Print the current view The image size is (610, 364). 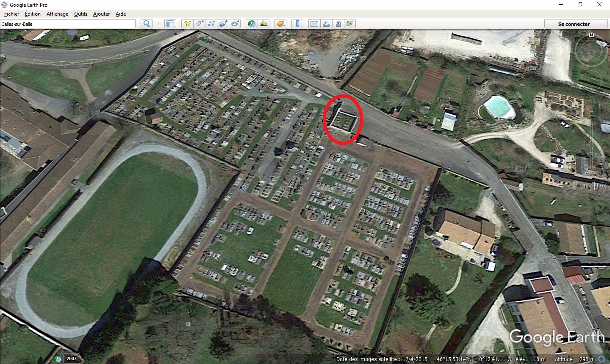point(326,24)
